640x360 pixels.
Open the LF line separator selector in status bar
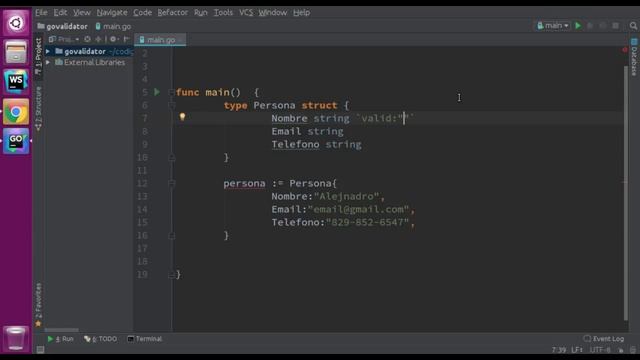point(577,350)
